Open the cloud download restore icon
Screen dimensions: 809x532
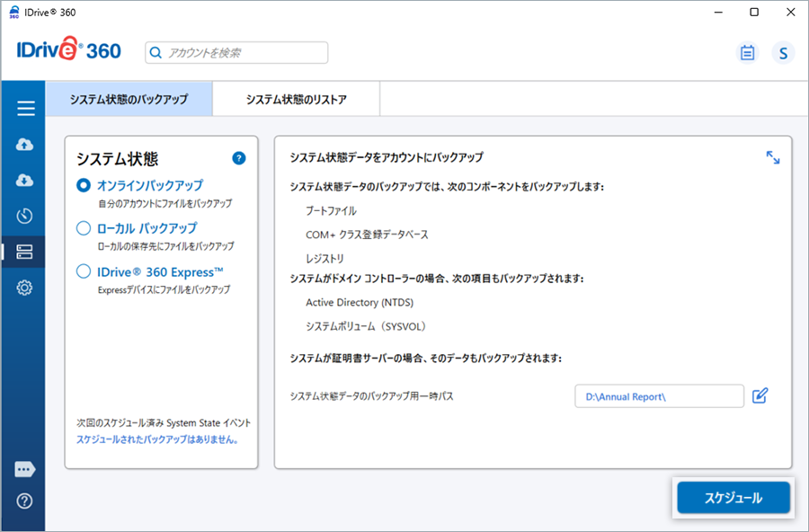click(x=25, y=181)
